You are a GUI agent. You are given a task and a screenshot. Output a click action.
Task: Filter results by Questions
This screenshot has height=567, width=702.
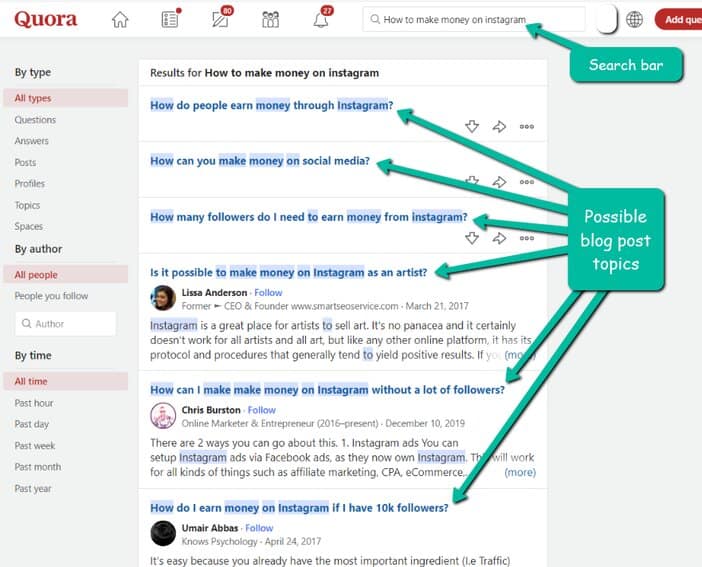pyautogui.click(x=35, y=120)
